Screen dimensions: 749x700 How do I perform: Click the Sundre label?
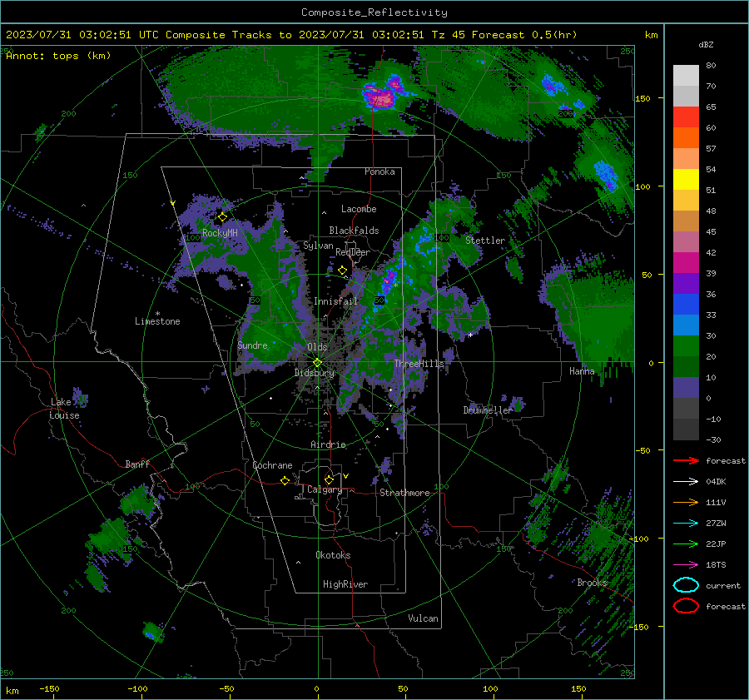253,345
